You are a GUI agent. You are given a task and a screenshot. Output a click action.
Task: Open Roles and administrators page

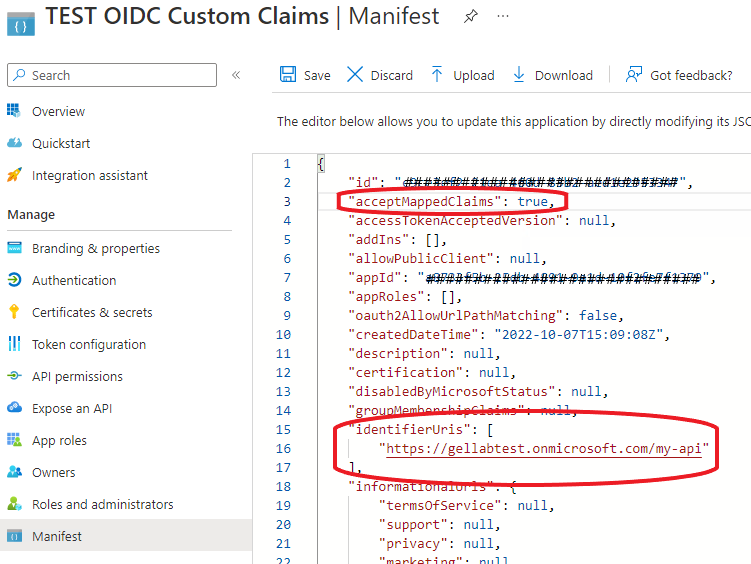click(103, 504)
